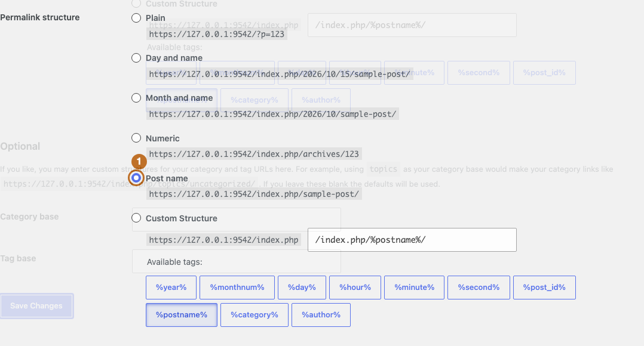Click the solid %second% tag button
The width and height of the screenshot is (644, 346).
479,288
